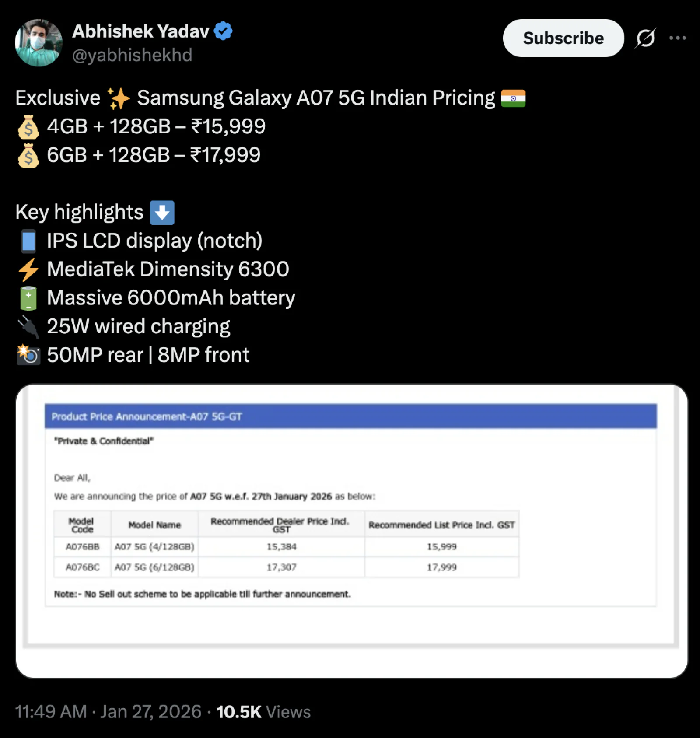Click the 10.5K Views count
Viewport: 700px width, 738px height.
pos(263,712)
